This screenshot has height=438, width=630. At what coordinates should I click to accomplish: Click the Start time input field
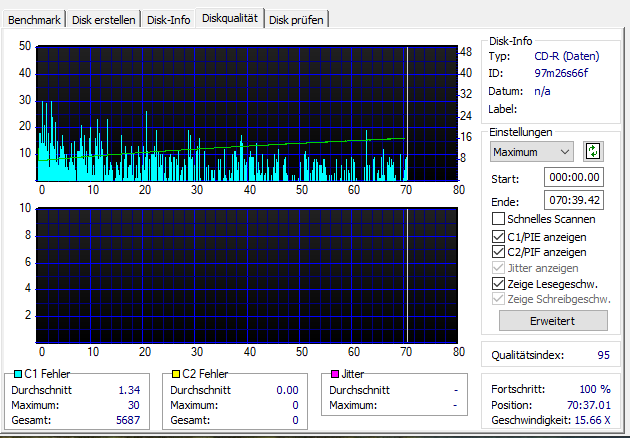574,177
